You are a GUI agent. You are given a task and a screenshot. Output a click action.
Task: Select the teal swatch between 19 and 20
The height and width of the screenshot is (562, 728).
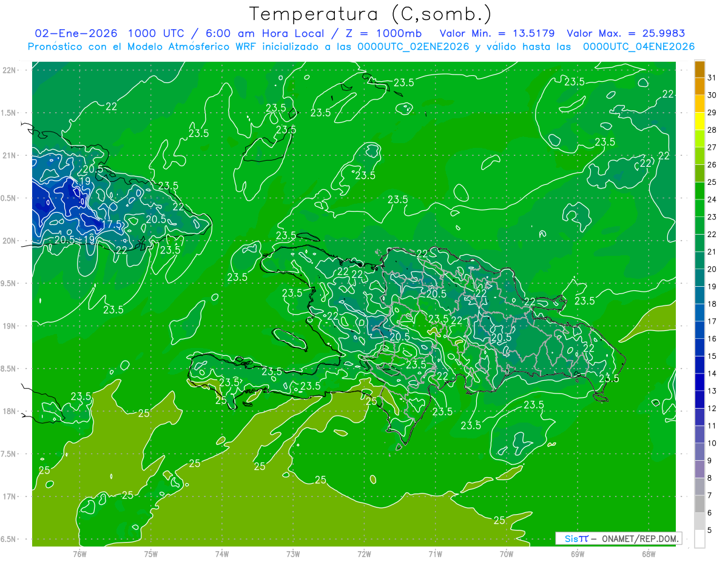point(699,278)
